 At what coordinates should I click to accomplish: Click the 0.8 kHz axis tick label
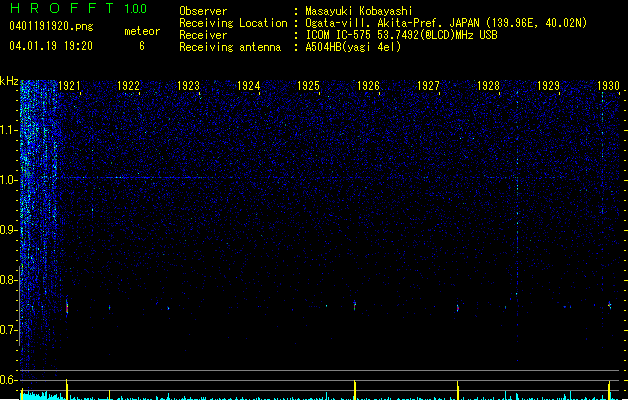pos(8,280)
